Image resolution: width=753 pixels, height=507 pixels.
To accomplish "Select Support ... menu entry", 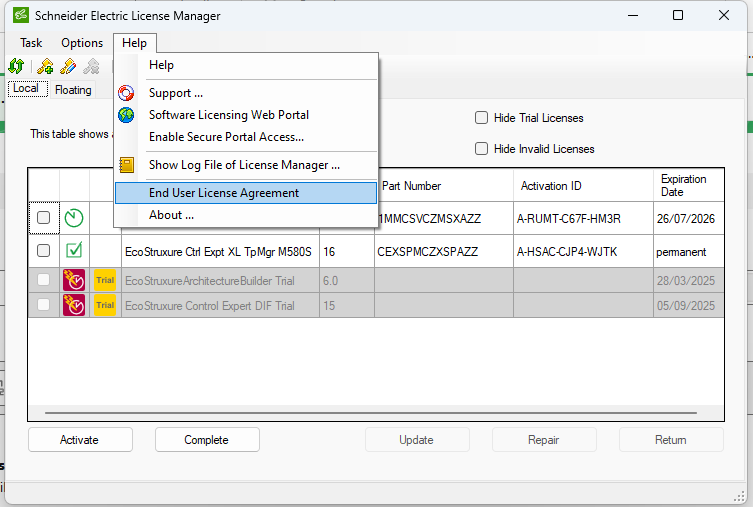I will tap(246, 93).
